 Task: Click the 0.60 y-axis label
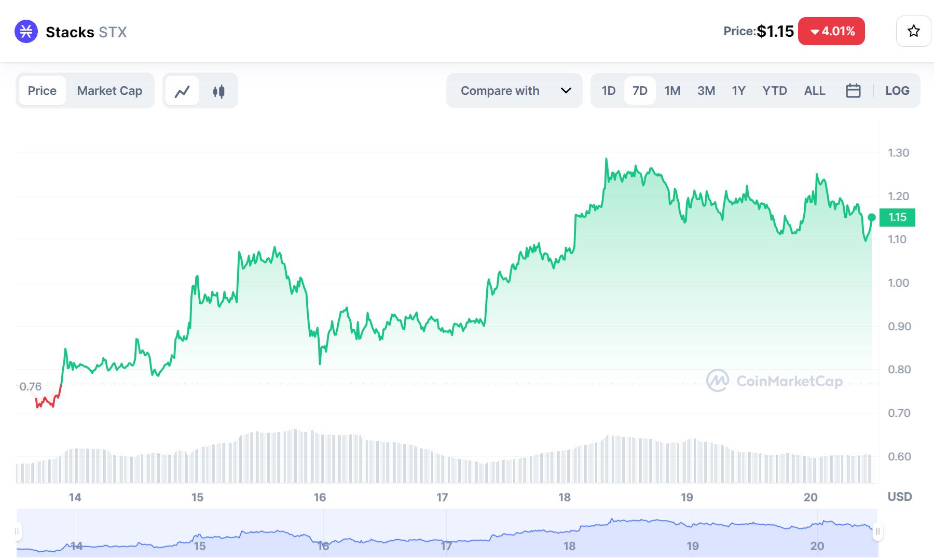click(x=899, y=457)
